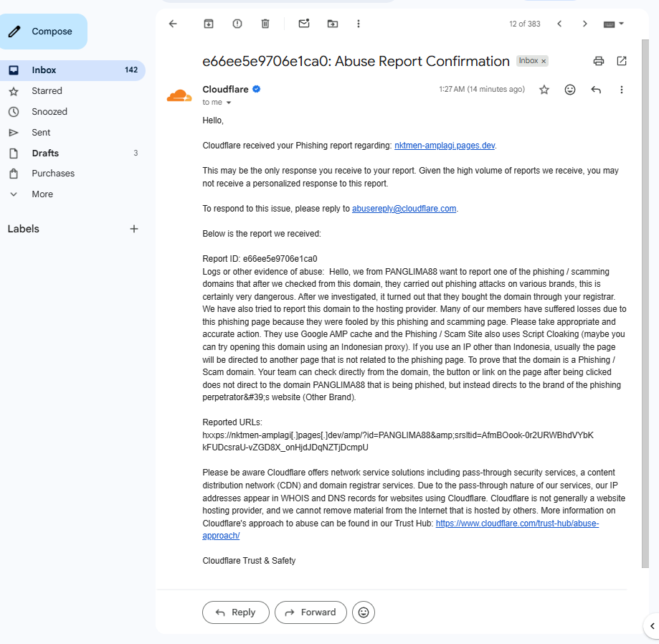The image size is (659, 644).
Task: Print the email
Action: point(599,61)
